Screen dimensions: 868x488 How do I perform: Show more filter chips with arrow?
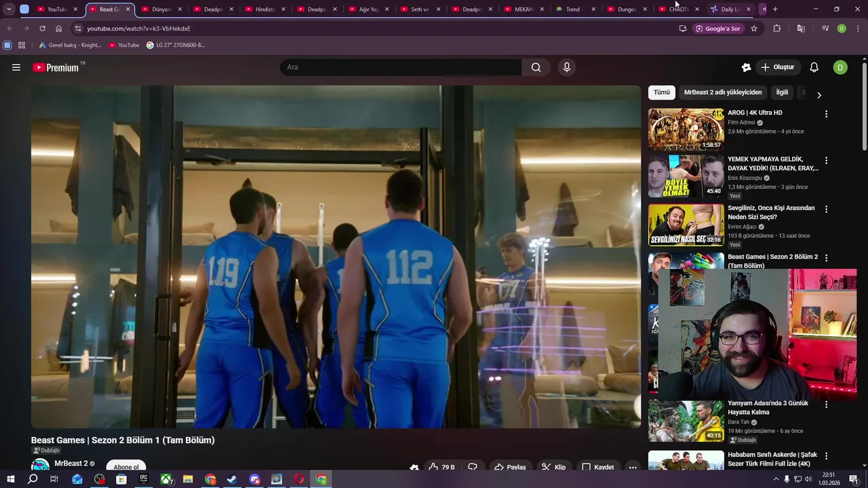[819, 95]
